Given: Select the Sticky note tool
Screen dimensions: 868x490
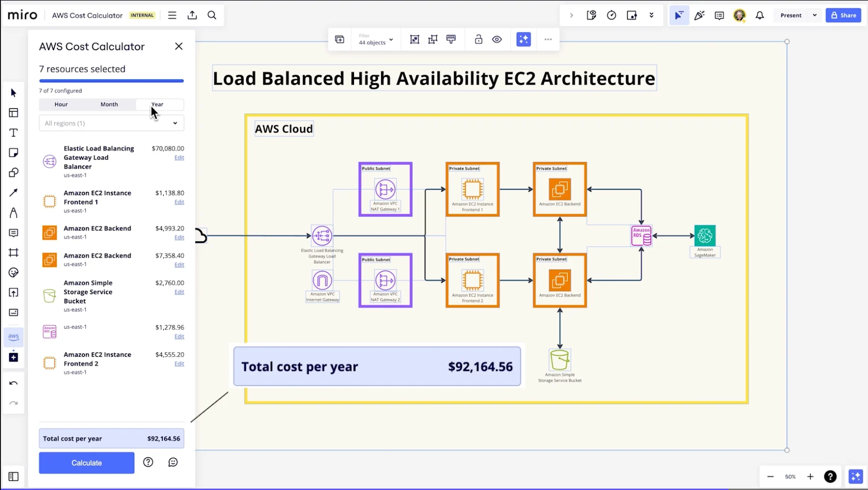Looking at the screenshot, I should pyautogui.click(x=13, y=153).
